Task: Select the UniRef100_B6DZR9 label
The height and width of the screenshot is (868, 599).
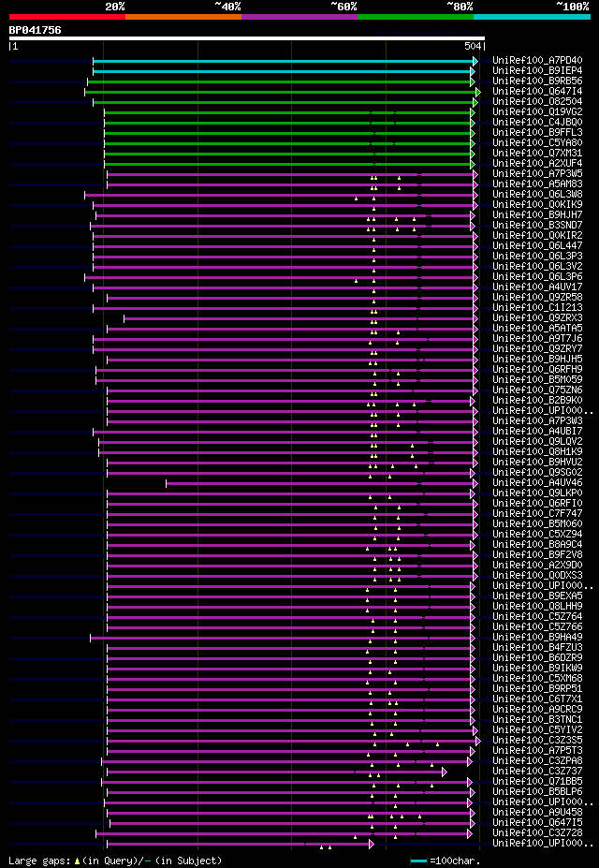Action: (x=537, y=659)
